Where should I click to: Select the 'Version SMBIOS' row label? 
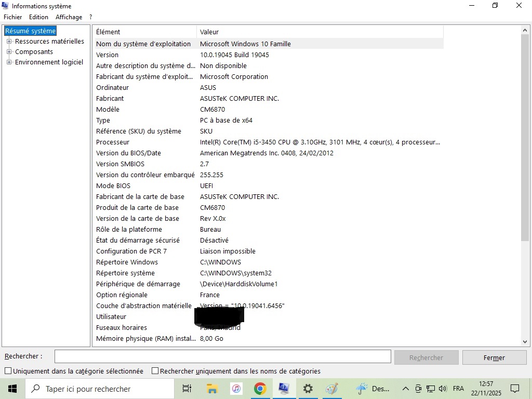pyautogui.click(x=120, y=164)
